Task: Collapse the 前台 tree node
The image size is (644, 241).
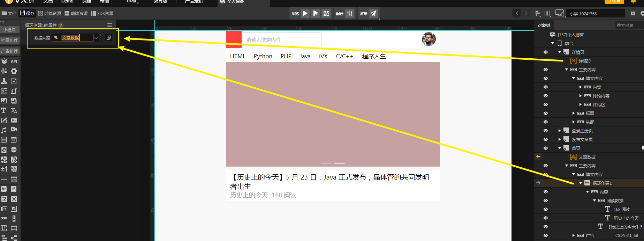Action: point(553,43)
